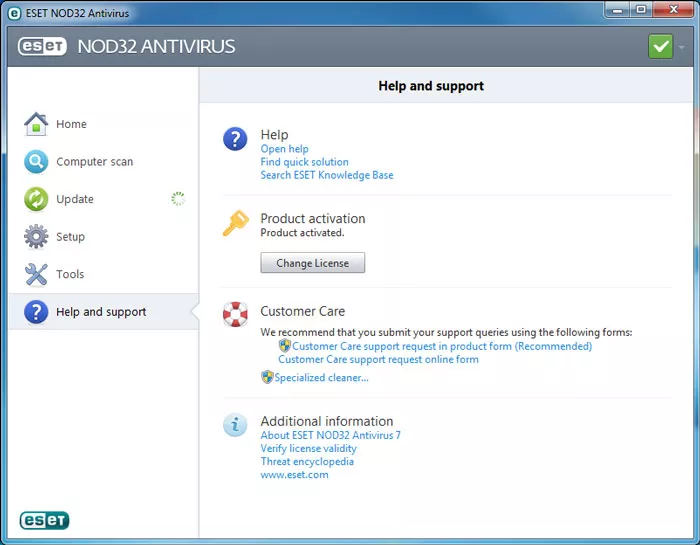Screen dimensions: 700x545
Task: Open the Computer scan section
Action: pyautogui.click(x=104, y=162)
